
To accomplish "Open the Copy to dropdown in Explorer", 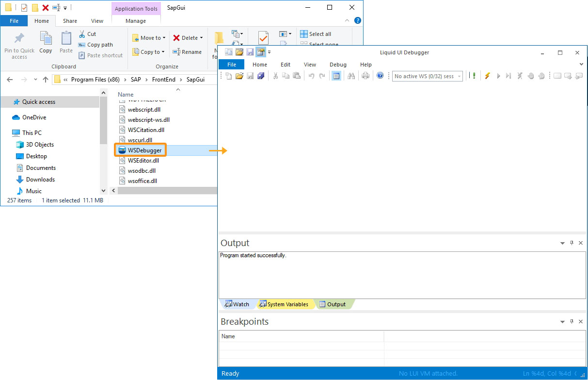I will (148, 52).
